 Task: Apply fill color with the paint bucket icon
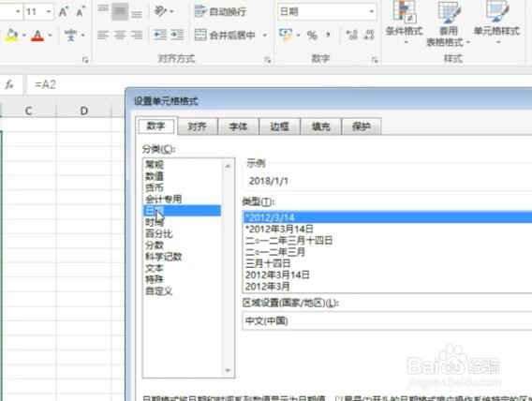[11, 36]
